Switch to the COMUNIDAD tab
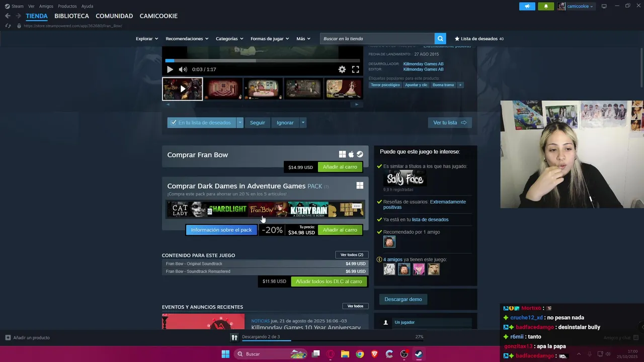This screenshot has height=362, width=644. click(x=114, y=16)
